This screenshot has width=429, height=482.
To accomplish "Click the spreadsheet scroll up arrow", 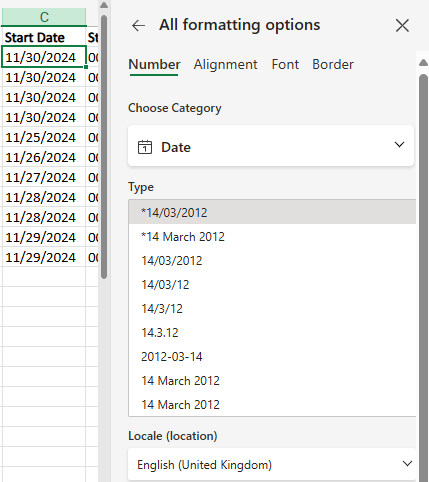I will (104, 5).
